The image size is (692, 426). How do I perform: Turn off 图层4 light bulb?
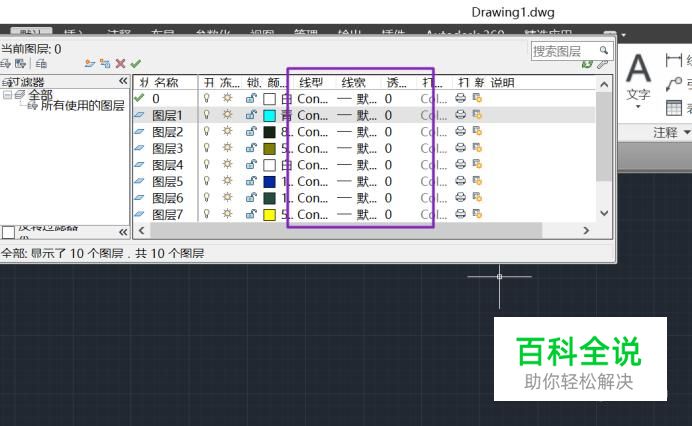pyautogui.click(x=206, y=164)
